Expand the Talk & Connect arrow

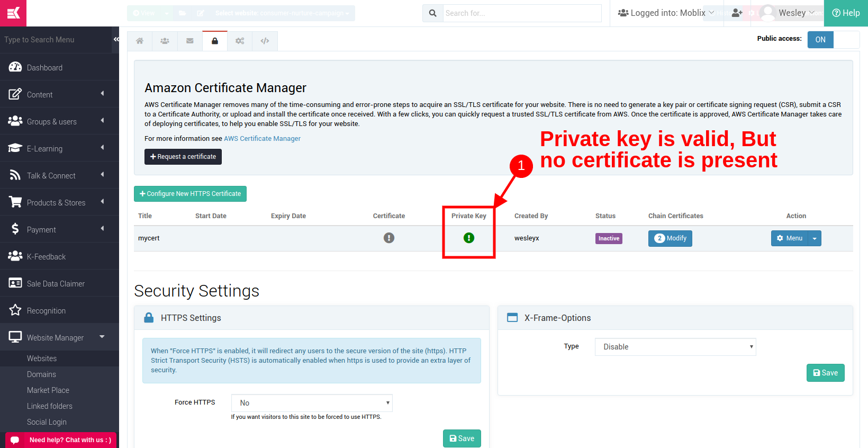102,175
